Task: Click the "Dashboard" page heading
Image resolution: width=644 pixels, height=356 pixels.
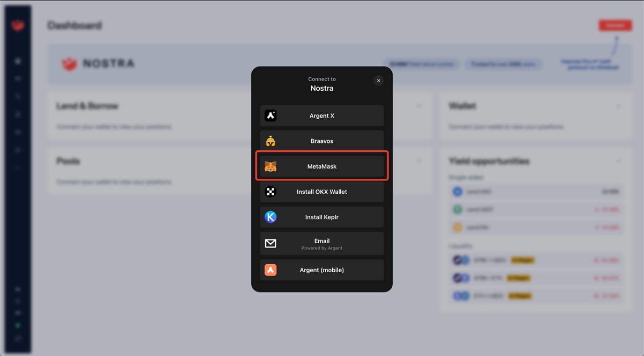Action: click(74, 25)
